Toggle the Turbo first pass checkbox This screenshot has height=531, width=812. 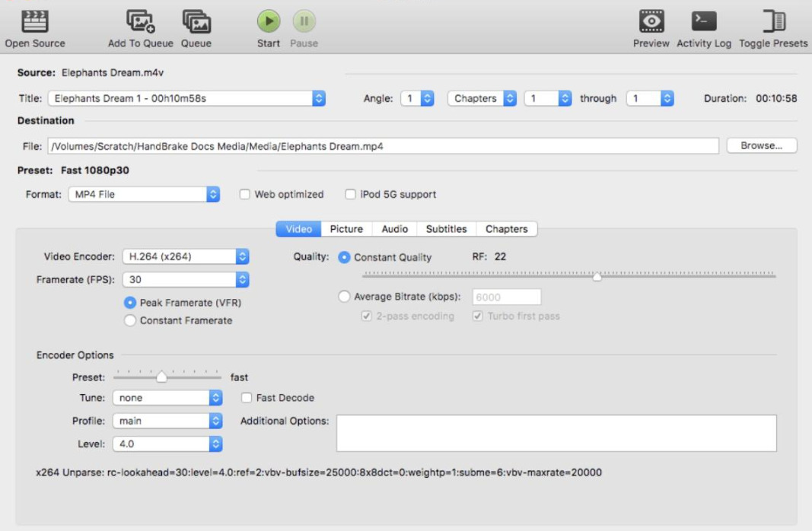477,316
